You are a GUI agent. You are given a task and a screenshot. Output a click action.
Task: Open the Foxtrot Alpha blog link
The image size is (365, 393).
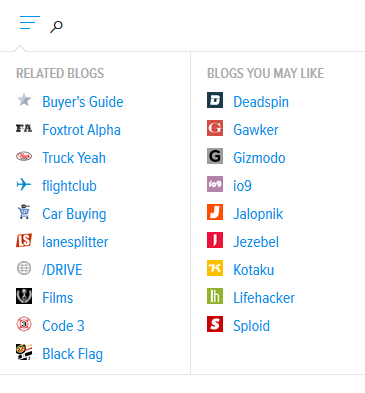click(x=81, y=130)
